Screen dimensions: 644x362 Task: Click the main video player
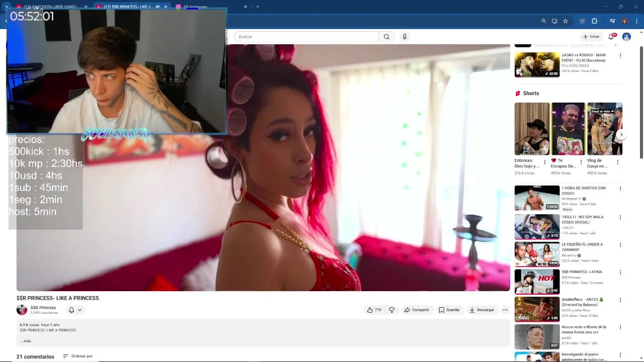coord(263,167)
